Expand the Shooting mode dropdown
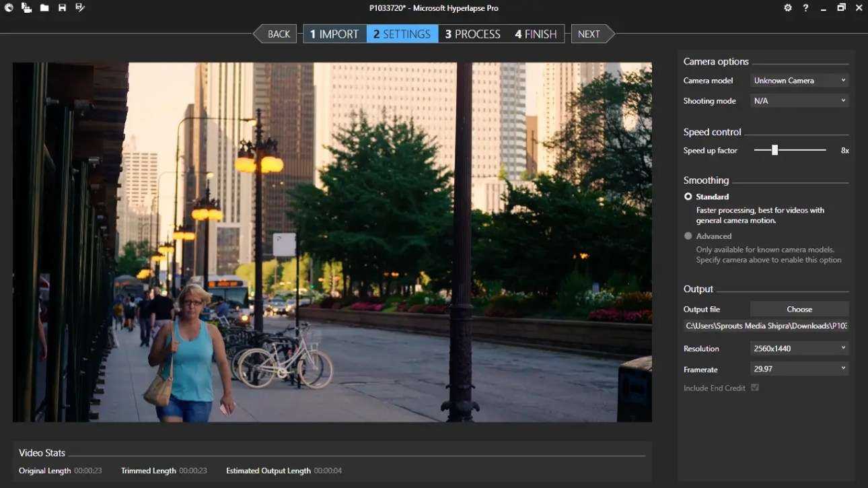The height and width of the screenshot is (488, 868). [799, 101]
